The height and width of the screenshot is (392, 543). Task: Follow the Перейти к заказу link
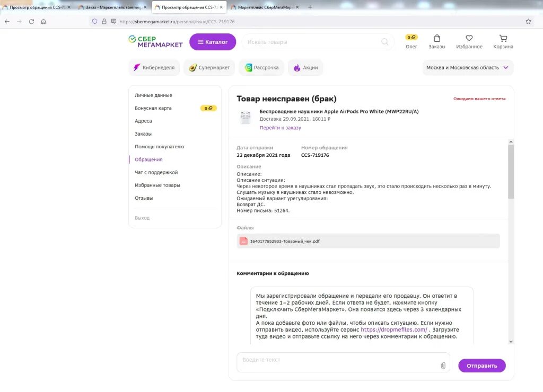(280, 128)
